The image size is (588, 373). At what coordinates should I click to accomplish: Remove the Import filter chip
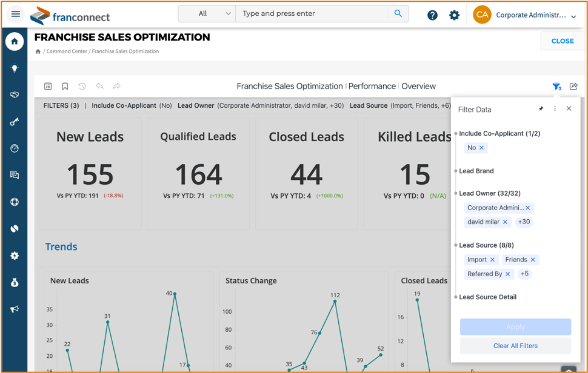pos(492,260)
